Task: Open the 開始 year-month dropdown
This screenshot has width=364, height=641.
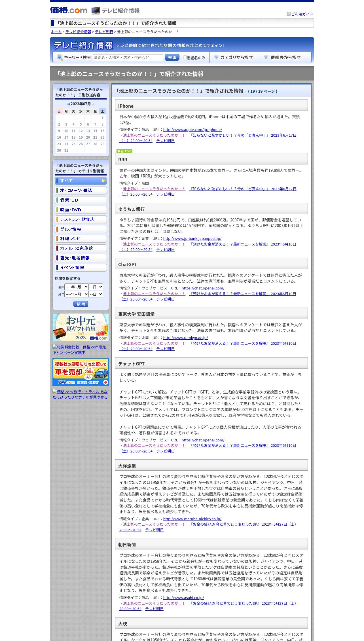Action: tap(77, 287)
